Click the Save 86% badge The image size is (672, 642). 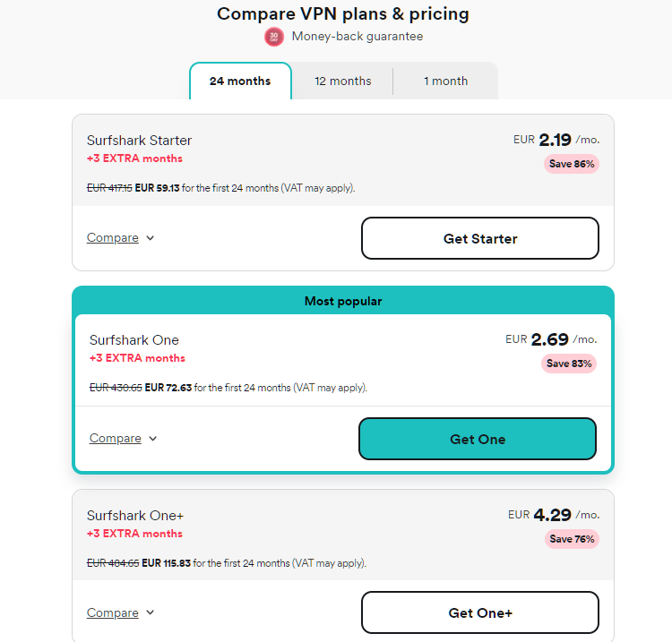tap(572, 164)
